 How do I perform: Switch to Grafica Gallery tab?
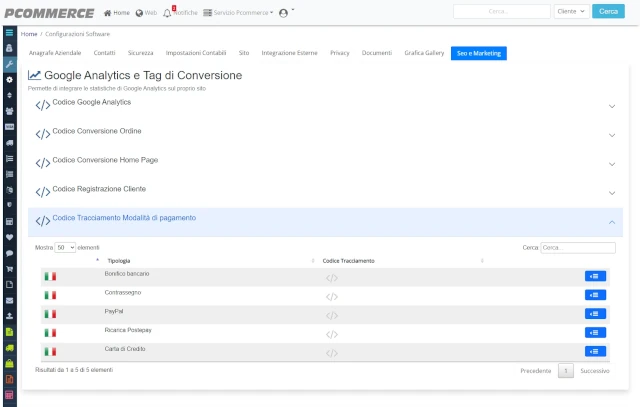[x=424, y=53]
